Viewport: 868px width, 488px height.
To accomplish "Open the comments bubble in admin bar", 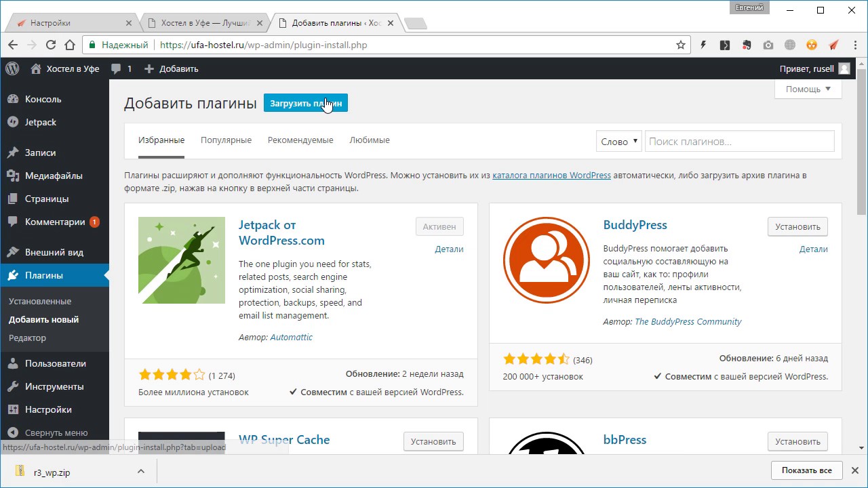I will point(121,68).
